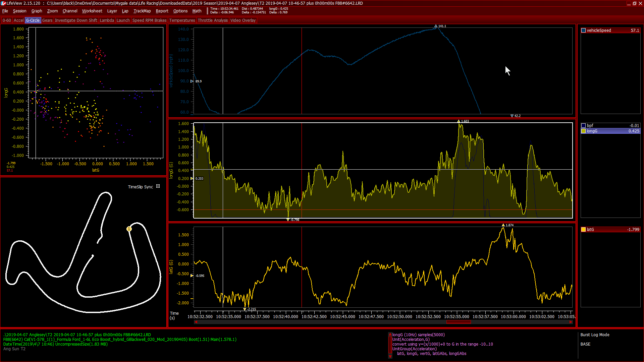The width and height of the screenshot is (644, 362).
Task: Open the Speed RPM Brakes tab
Action: 149,20
